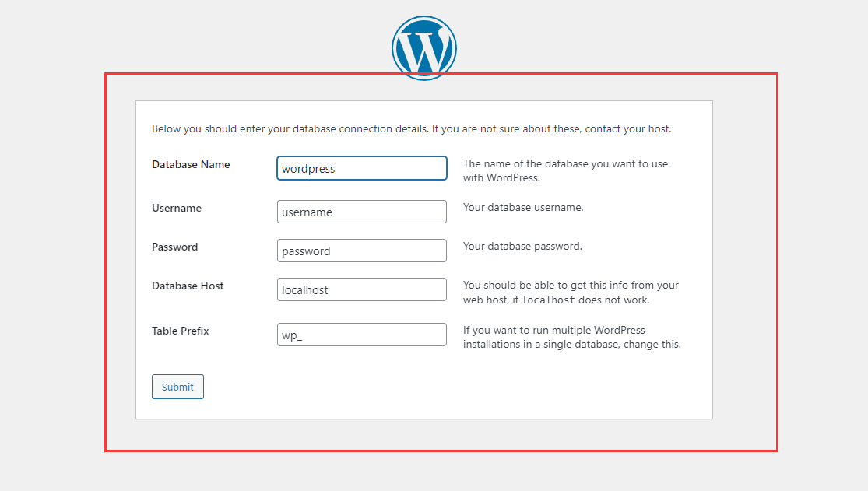Click into the Username text box

[361, 212]
